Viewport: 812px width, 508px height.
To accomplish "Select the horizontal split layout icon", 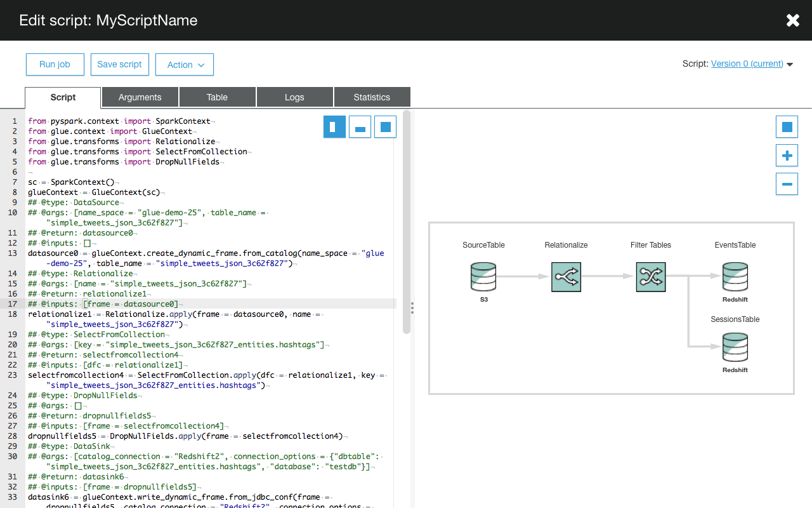I will click(x=360, y=126).
